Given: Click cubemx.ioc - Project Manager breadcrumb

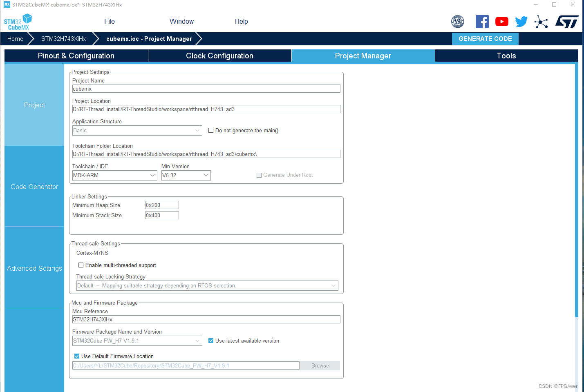Looking at the screenshot, I should coord(149,39).
